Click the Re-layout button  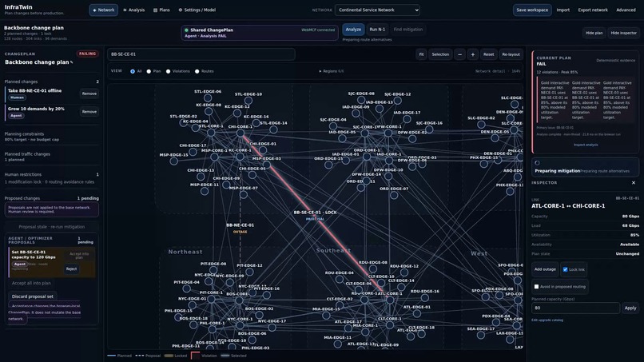click(x=511, y=54)
